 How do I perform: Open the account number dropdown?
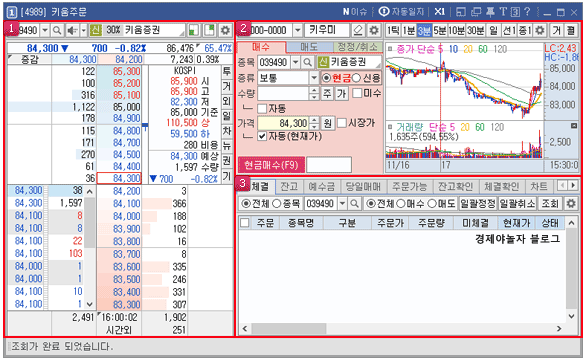298,30
